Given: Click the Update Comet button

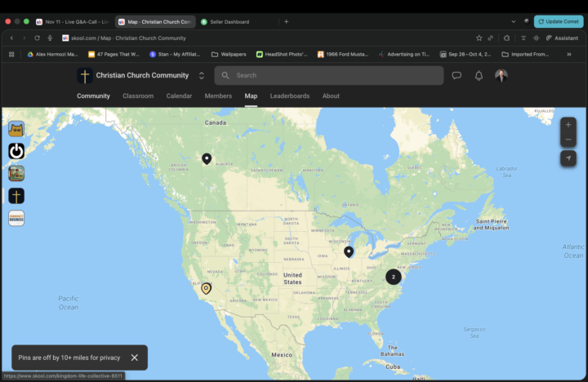Looking at the screenshot, I should (x=559, y=21).
